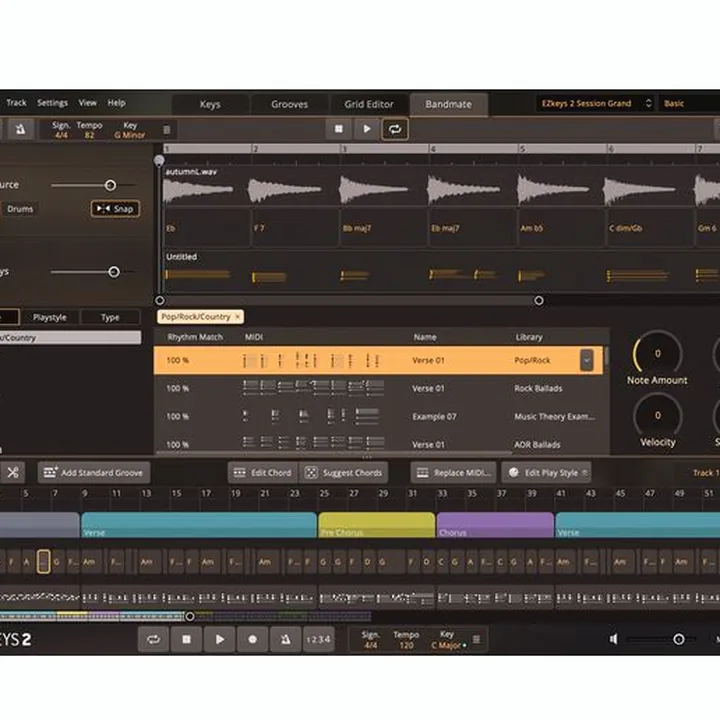The height and width of the screenshot is (720, 720).
Task: Change the Bandmate Tempo 82 value
Action: point(89,135)
